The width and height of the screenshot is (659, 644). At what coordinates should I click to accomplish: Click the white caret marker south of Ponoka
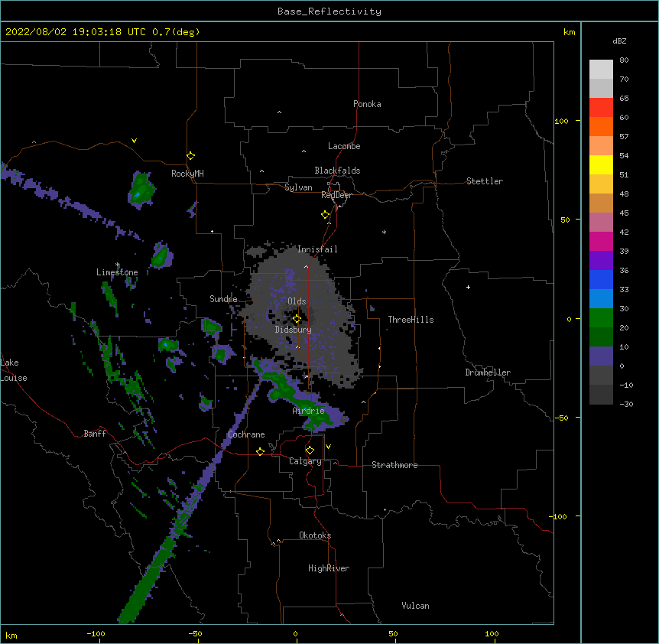pos(280,112)
